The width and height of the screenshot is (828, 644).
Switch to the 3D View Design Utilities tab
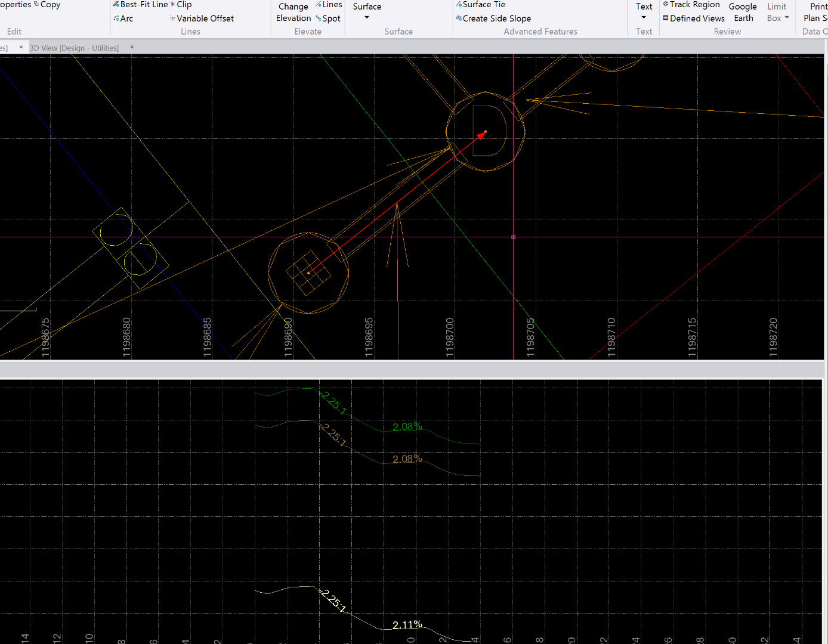pos(75,48)
